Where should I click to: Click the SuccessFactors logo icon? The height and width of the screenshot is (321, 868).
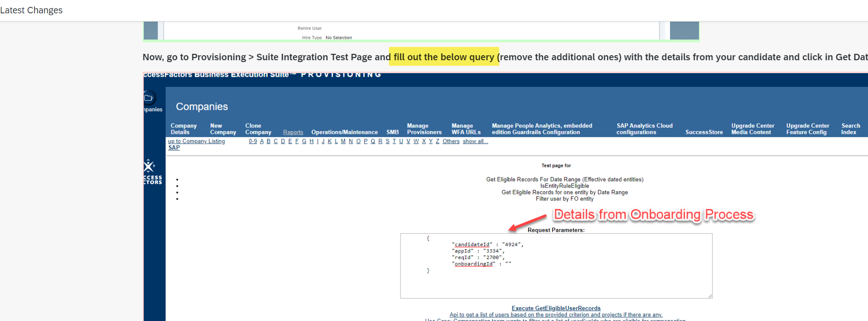[149, 165]
